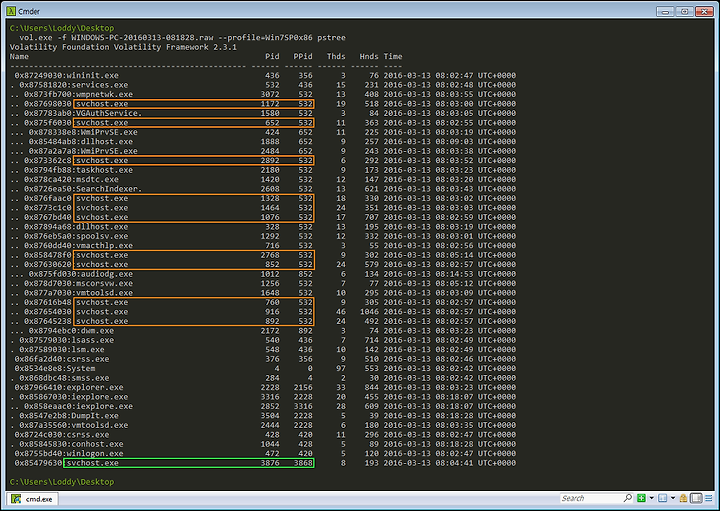Click the cmd.exe tab icon
This screenshot has height=511, width=720.
click(x=16, y=499)
